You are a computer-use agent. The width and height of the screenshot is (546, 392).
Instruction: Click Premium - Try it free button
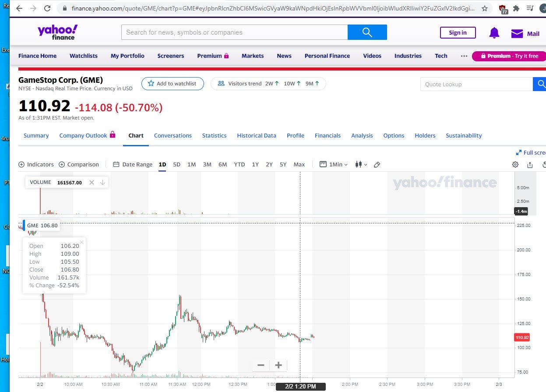509,56
